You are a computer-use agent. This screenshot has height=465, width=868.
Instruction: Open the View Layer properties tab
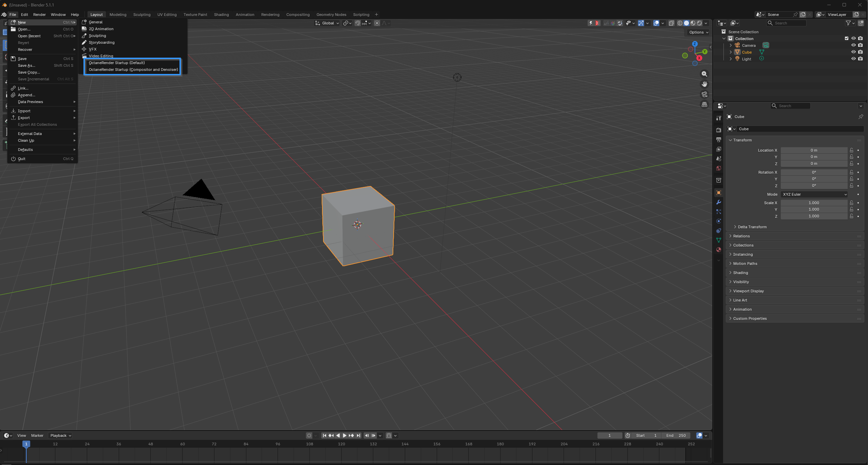tap(718, 149)
